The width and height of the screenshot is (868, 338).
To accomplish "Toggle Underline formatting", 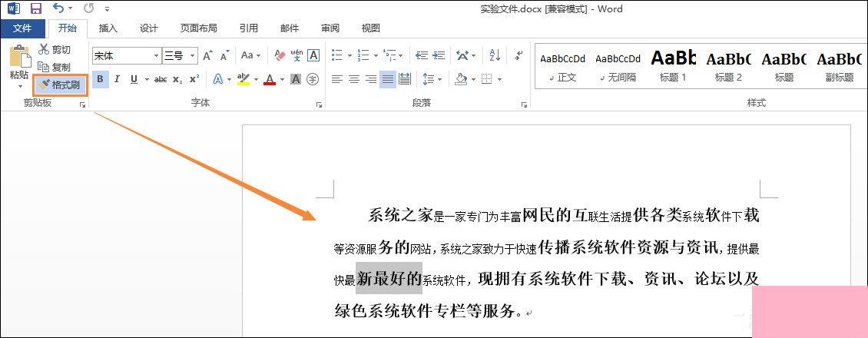I will click(134, 80).
